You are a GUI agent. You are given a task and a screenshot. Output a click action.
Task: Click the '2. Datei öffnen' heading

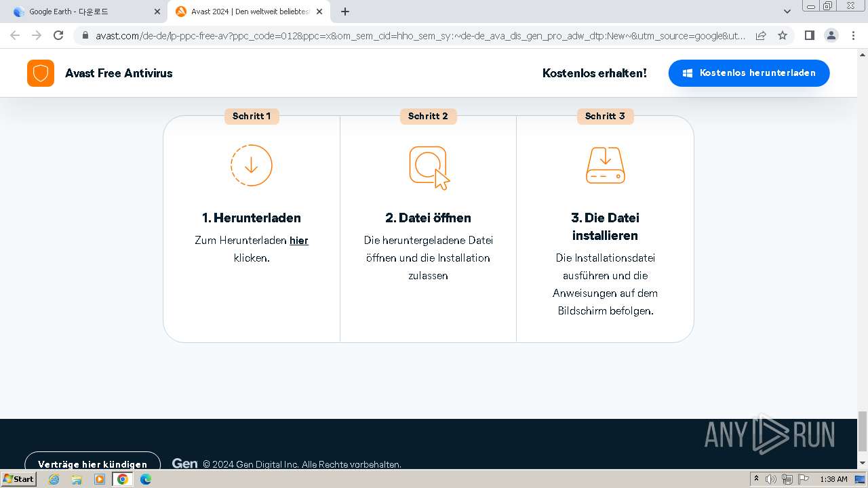pyautogui.click(x=428, y=218)
